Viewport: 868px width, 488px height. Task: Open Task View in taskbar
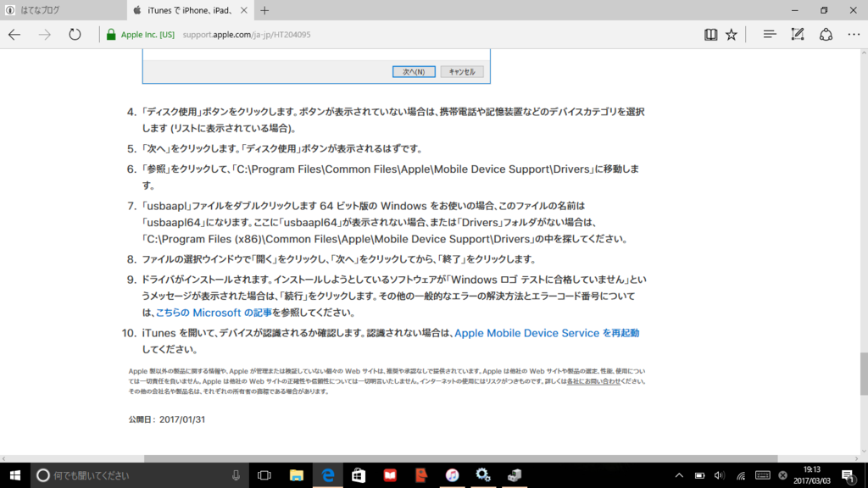(264, 475)
